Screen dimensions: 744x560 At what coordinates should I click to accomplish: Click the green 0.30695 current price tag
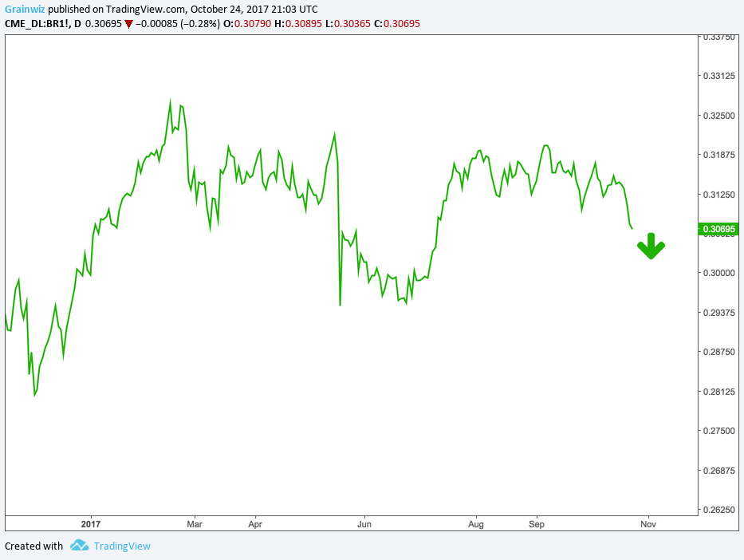(x=718, y=229)
